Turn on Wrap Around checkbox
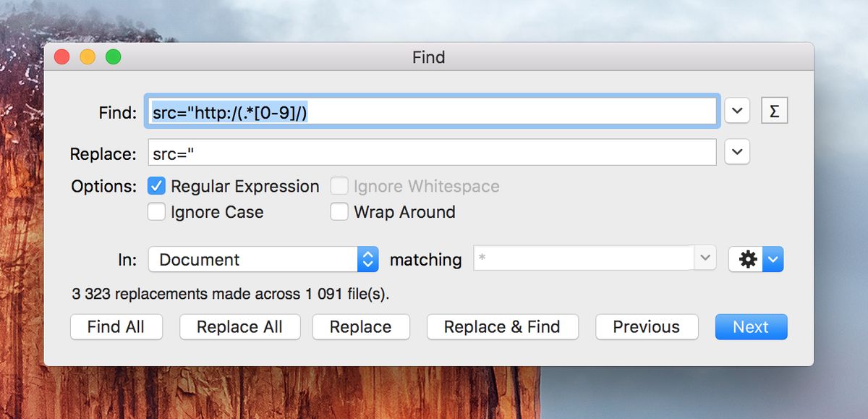 [x=339, y=212]
